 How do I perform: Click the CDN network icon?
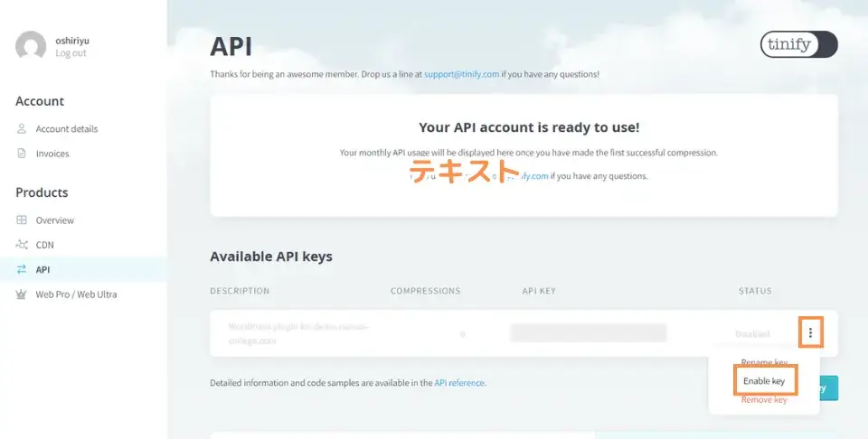[22, 245]
